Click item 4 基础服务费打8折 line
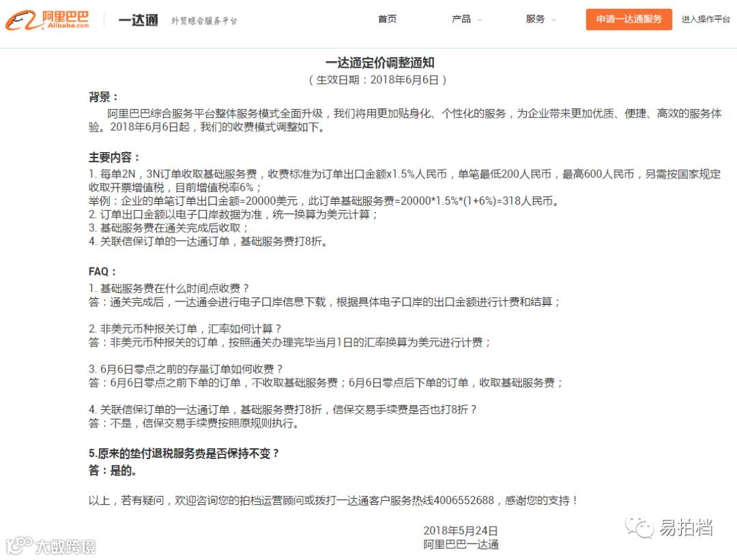The height and width of the screenshot is (560, 737). (207, 241)
